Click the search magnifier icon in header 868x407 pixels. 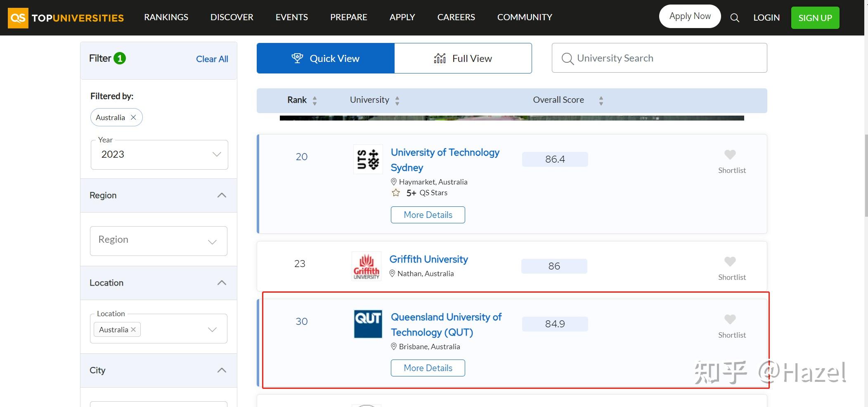[734, 18]
